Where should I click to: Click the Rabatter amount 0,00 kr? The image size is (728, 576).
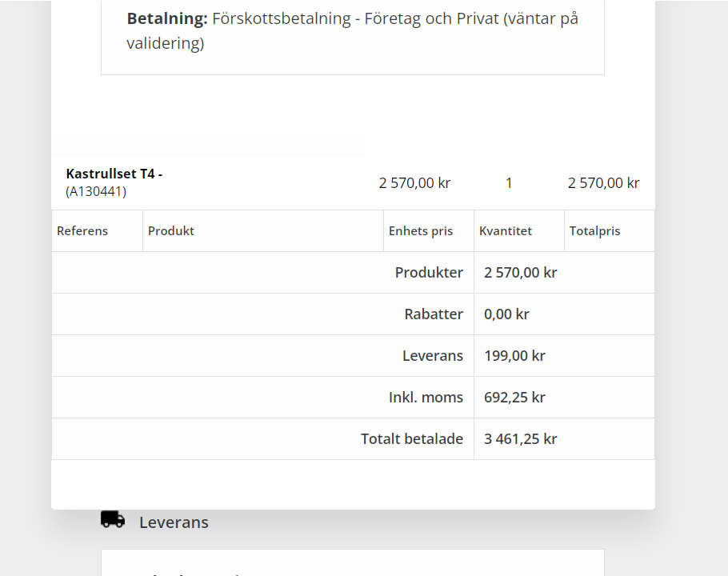506,314
